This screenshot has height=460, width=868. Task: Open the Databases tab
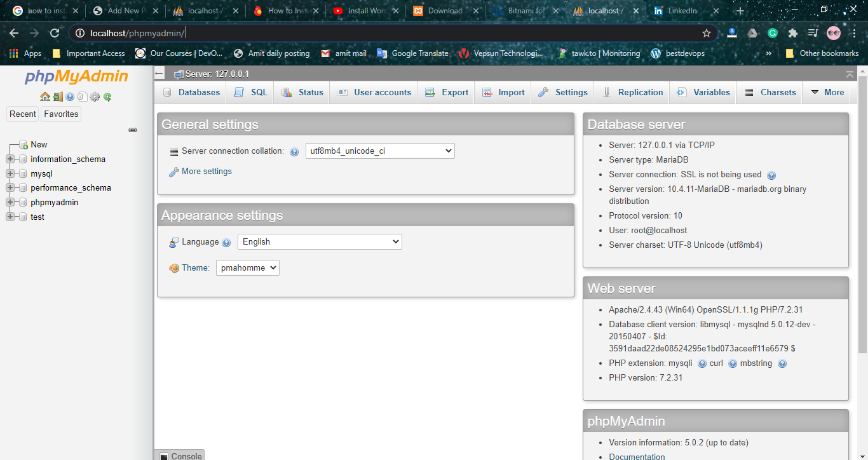tap(191, 92)
